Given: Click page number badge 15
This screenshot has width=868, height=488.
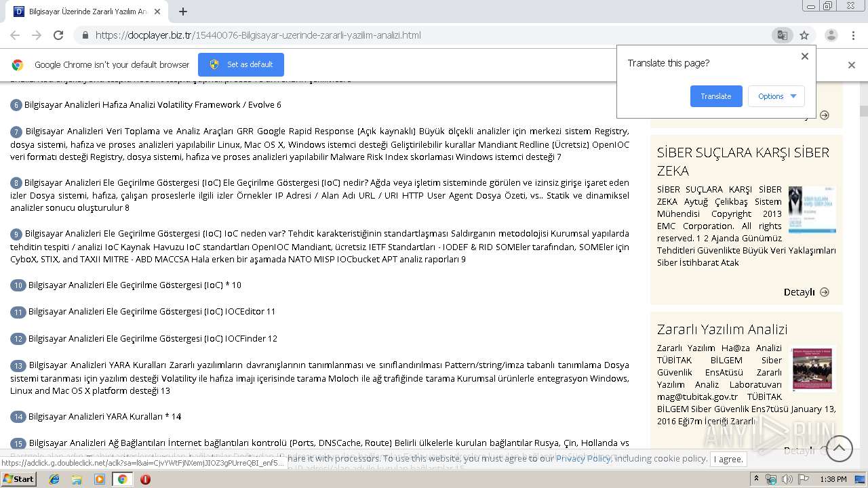Looking at the screenshot, I should coord(18,443).
